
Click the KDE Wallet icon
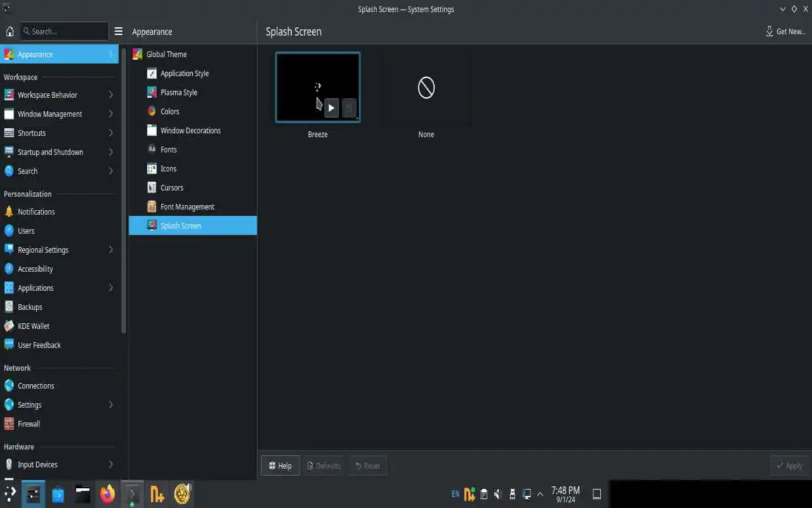pyautogui.click(x=9, y=326)
